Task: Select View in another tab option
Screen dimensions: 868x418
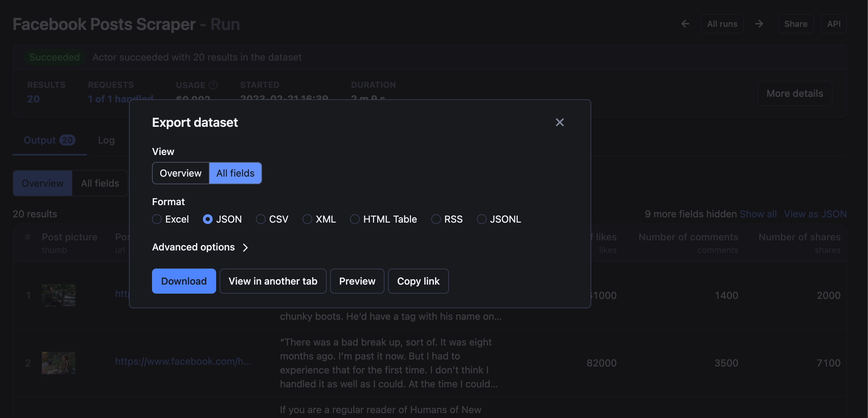Action: coord(273,281)
